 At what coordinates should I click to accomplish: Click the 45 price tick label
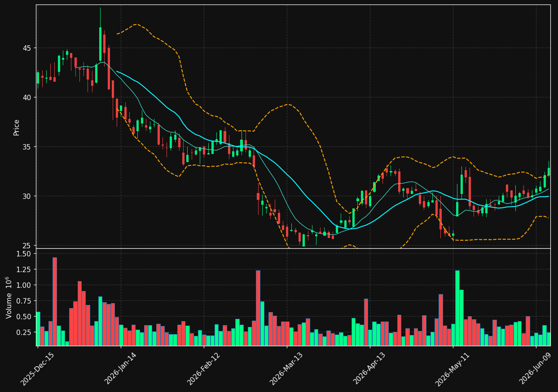tap(27, 48)
